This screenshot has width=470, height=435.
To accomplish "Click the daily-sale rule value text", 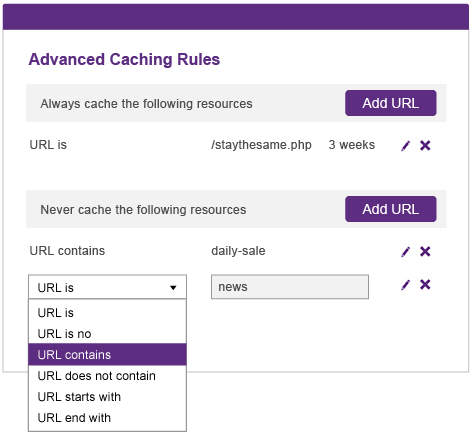I will (x=238, y=251).
